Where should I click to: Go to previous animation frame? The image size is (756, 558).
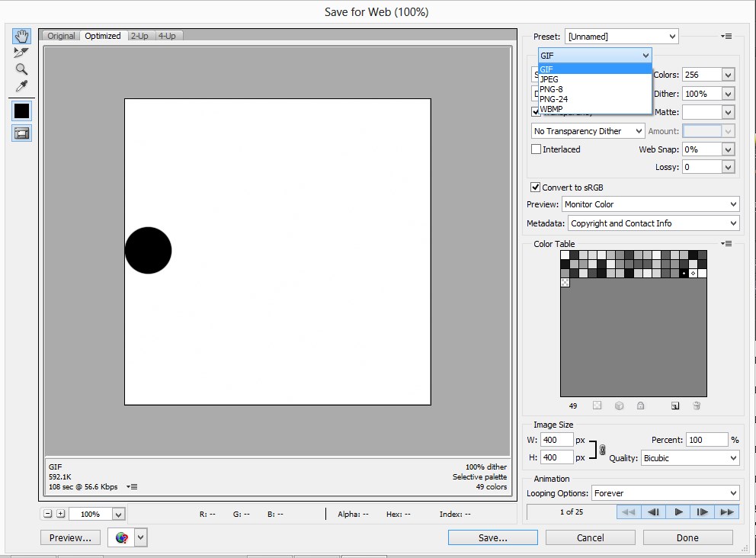click(x=653, y=511)
